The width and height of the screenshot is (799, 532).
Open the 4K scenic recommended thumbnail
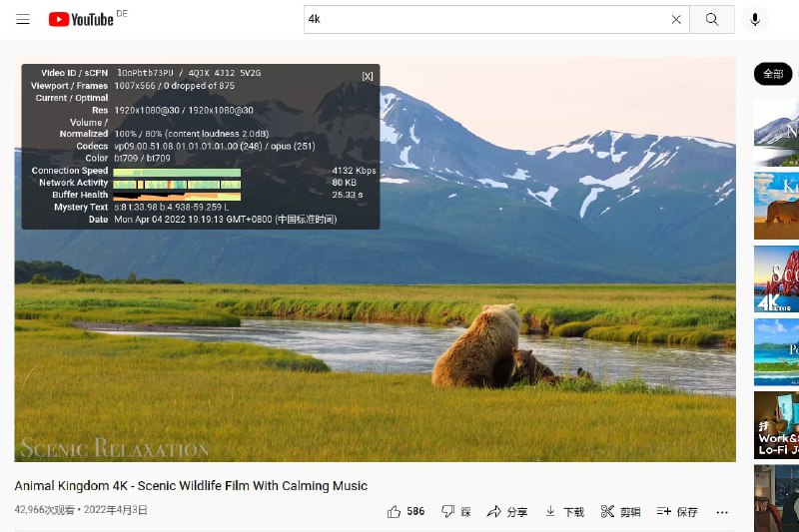click(x=777, y=278)
